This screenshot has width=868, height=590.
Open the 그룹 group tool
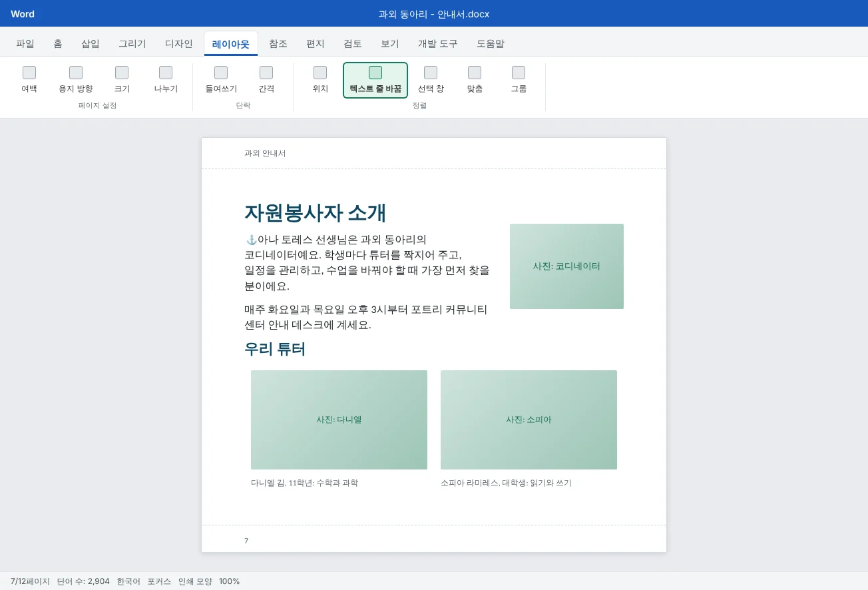[519, 81]
